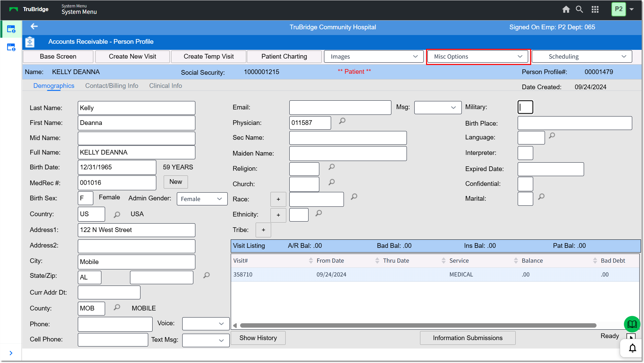
Task: Click New button beside MedRec #
Action: click(175, 182)
